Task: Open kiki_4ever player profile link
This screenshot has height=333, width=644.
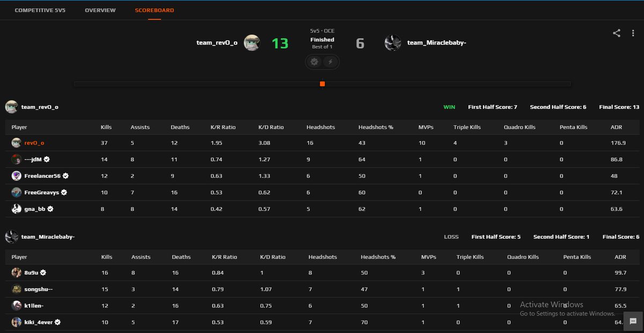Action: pos(39,322)
